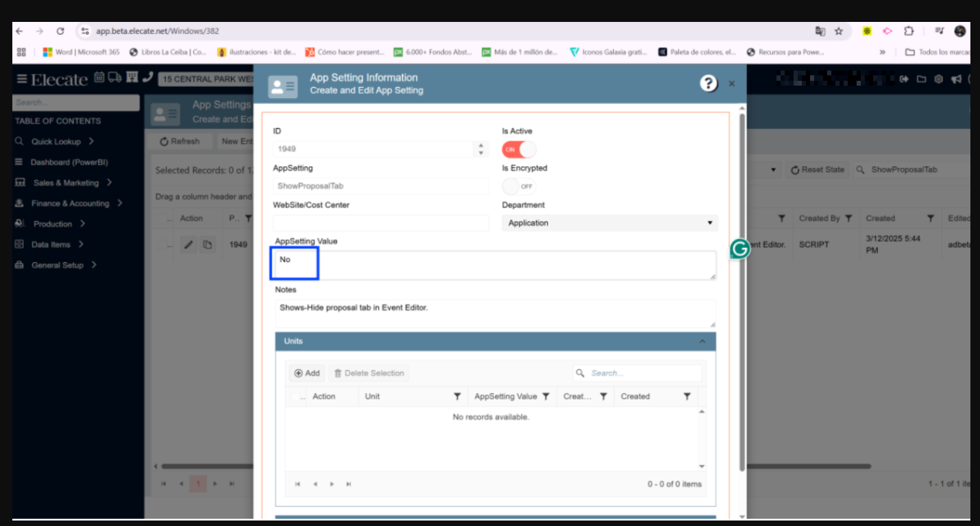Click the calendar icon in header
Image resolution: width=980 pixels, height=526 pixels.
[99, 78]
